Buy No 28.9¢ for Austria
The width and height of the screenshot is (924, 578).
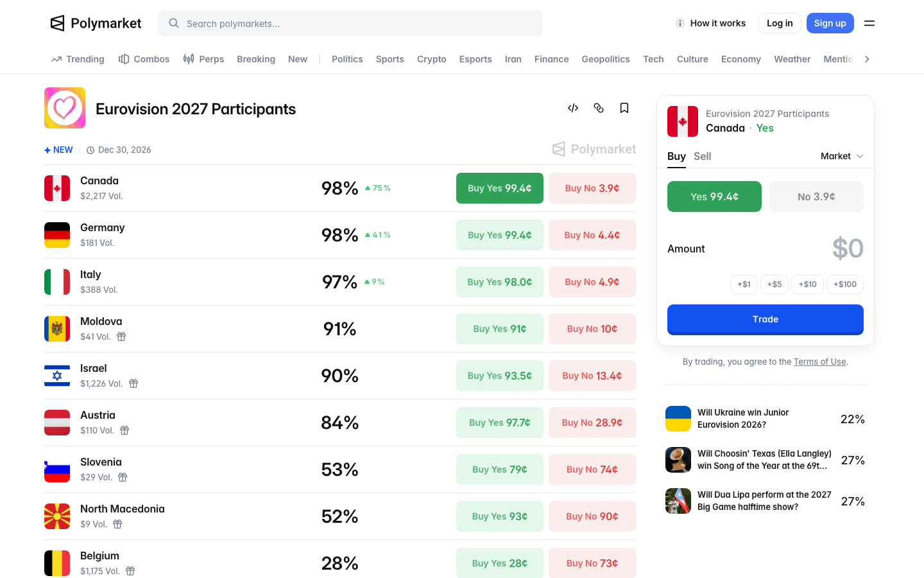click(x=592, y=423)
